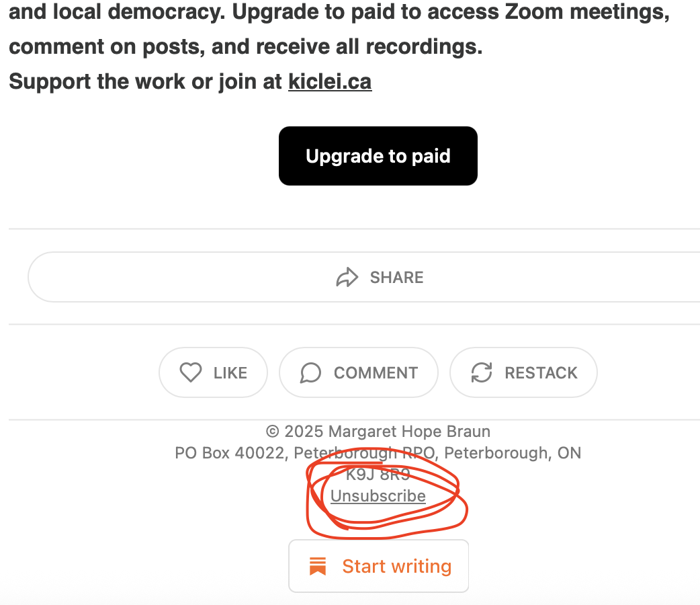
Task: Select the SHARE label text
Action: (x=396, y=278)
